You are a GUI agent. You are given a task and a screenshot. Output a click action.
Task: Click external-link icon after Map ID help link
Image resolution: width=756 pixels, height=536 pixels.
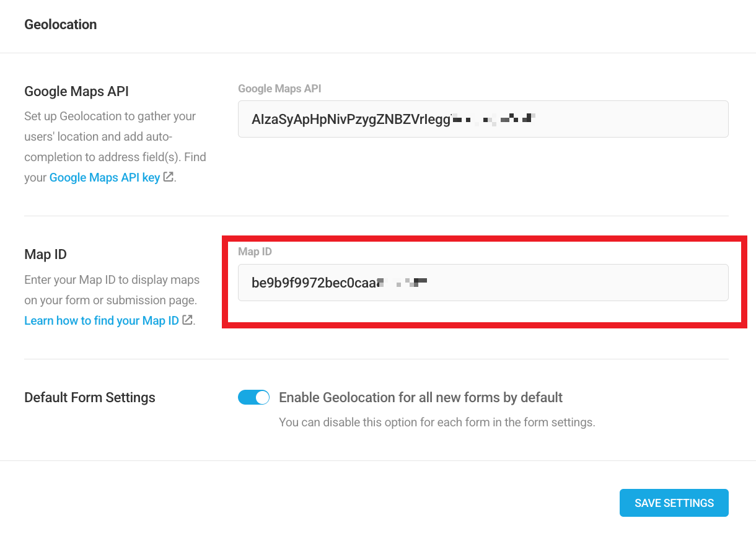pos(187,320)
